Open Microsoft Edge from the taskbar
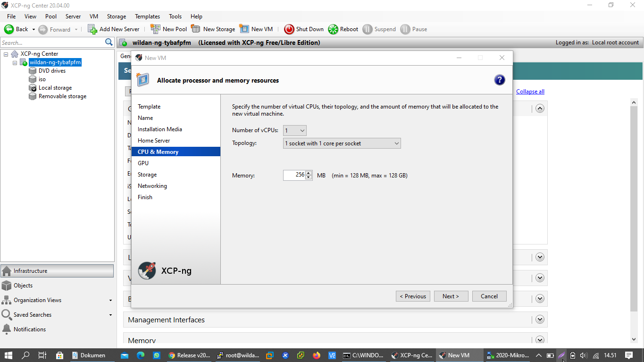 point(141,355)
